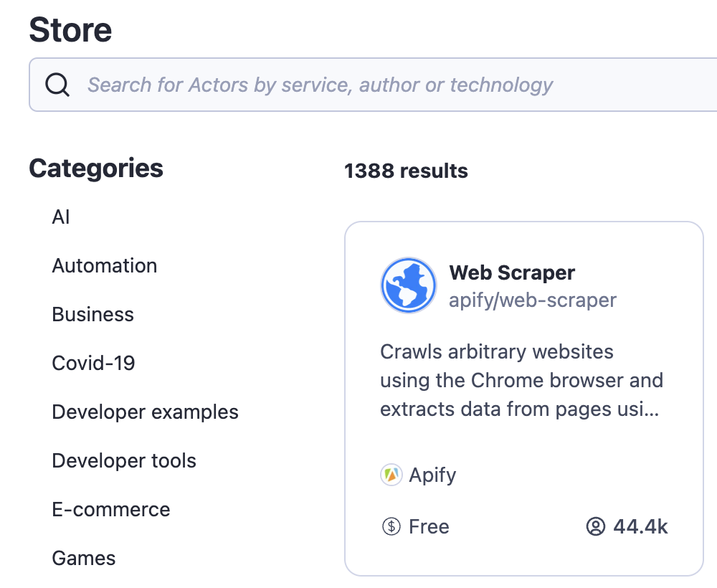Click the apify/web-scraper link

tap(533, 300)
